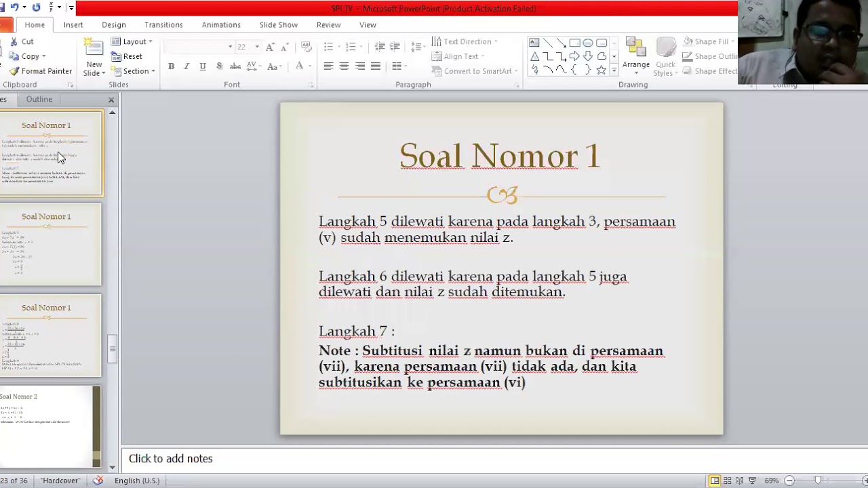The height and width of the screenshot is (488, 868).
Task: Open the font name combo box
Action: click(x=199, y=47)
